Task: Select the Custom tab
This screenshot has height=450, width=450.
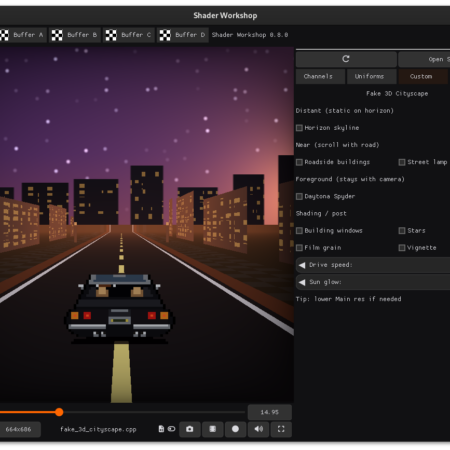Action: (423, 76)
